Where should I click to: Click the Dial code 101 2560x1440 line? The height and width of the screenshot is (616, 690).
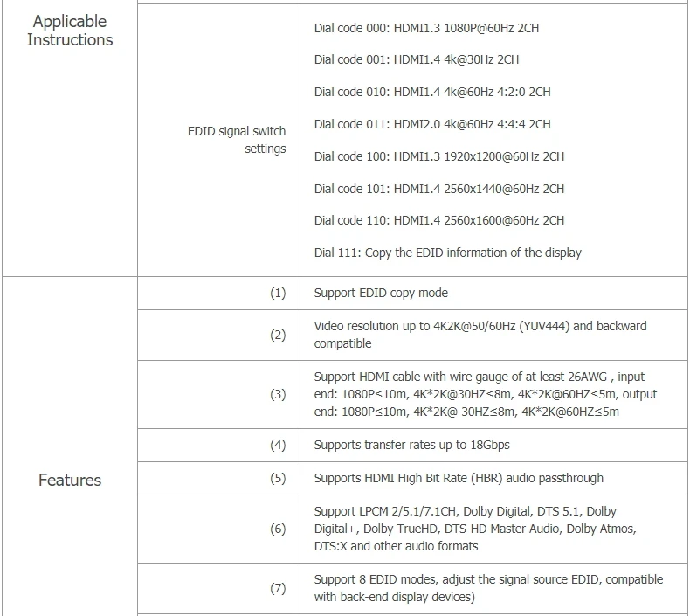(439, 189)
